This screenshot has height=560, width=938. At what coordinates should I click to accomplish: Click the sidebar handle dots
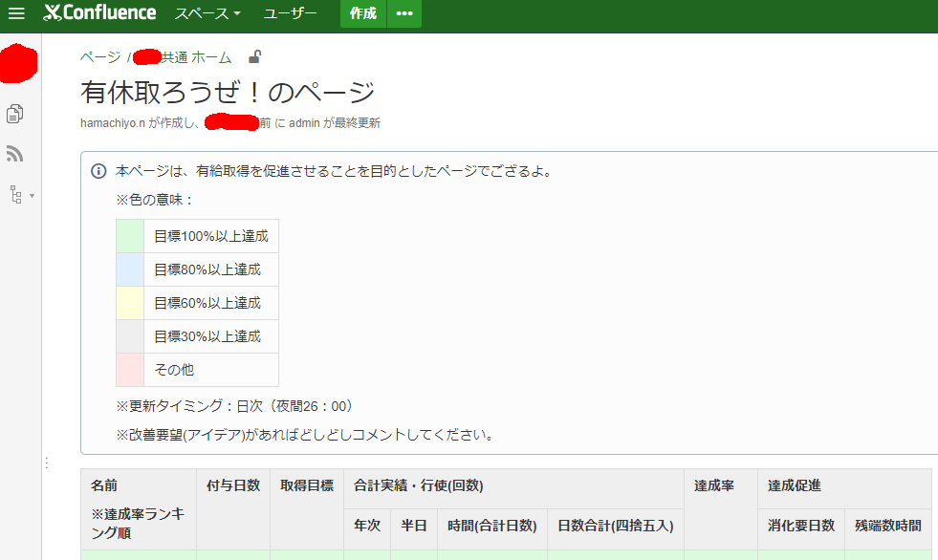[47, 463]
